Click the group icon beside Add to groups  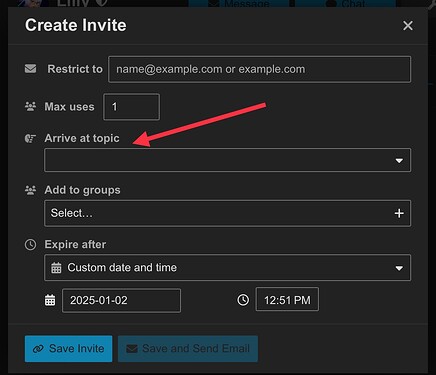(30, 190)
